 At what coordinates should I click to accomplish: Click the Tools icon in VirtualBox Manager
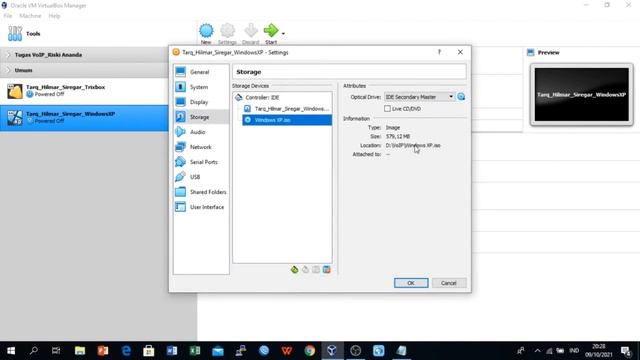click(15, 33)
